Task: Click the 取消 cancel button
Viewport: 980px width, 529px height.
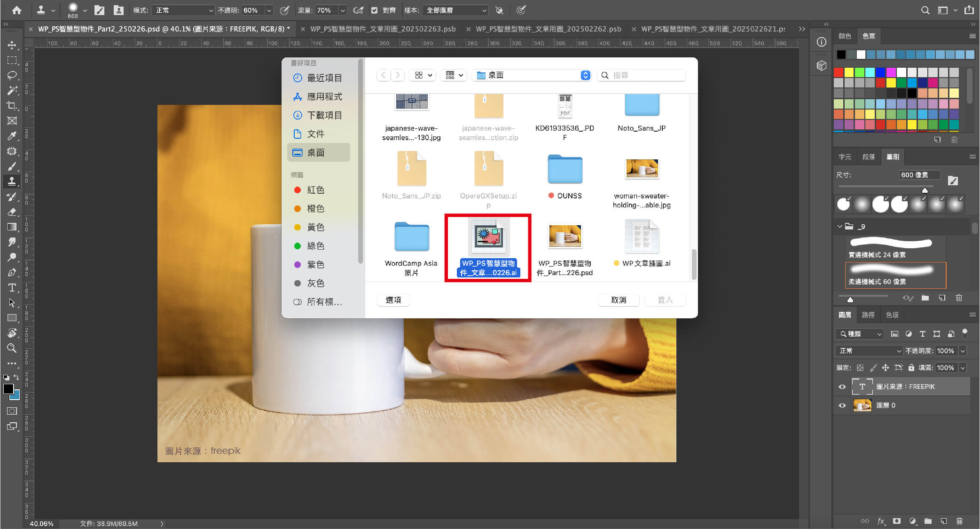Action: [619, 300]
